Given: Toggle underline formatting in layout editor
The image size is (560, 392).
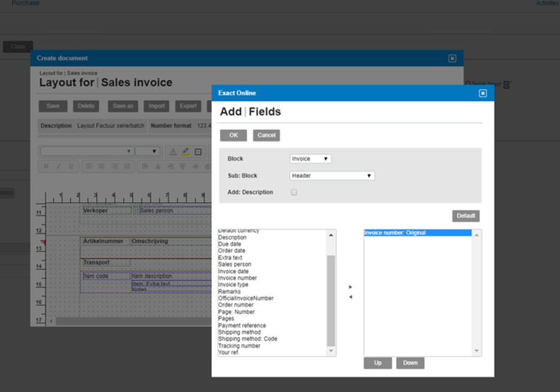Looking at the screenshot, I should pos(71,166).
